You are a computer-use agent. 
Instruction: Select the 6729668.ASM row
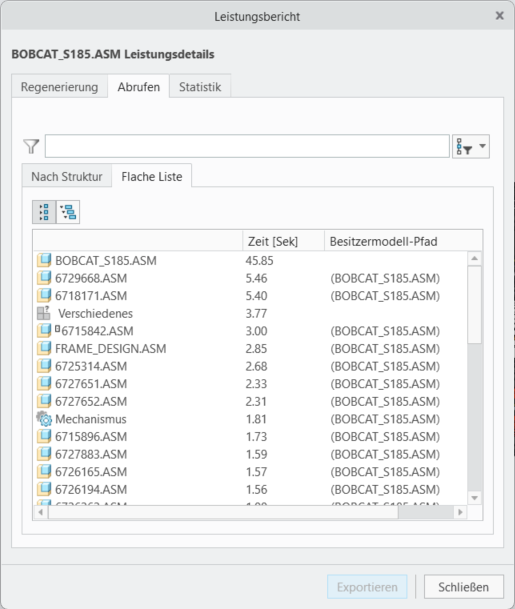[x=251, y=278]
